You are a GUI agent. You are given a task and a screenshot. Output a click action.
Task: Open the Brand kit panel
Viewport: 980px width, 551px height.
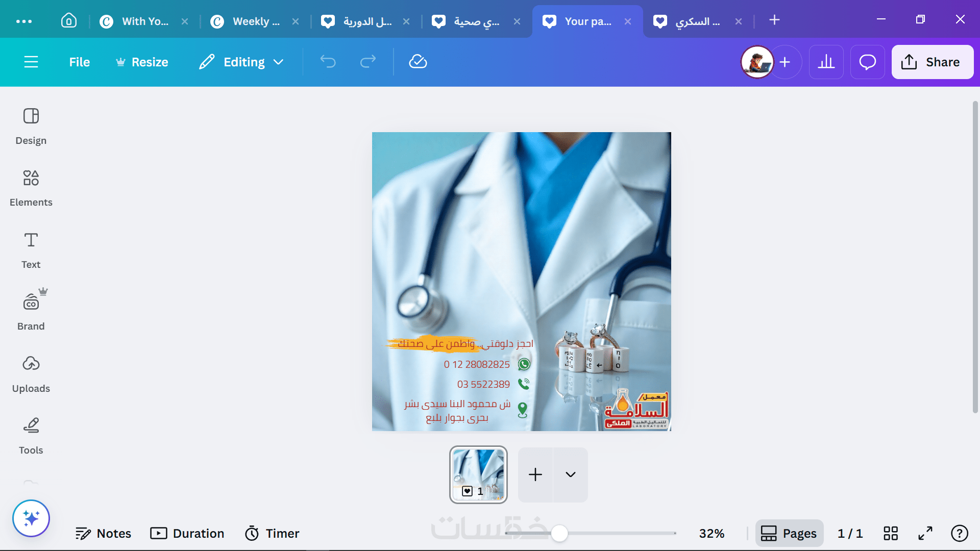coord(31,311)
